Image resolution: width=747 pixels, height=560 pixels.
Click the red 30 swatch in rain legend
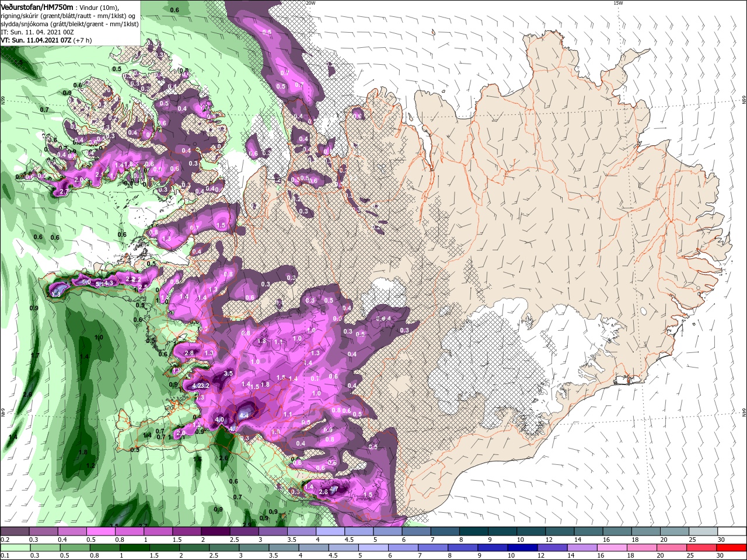pos(731,548)
